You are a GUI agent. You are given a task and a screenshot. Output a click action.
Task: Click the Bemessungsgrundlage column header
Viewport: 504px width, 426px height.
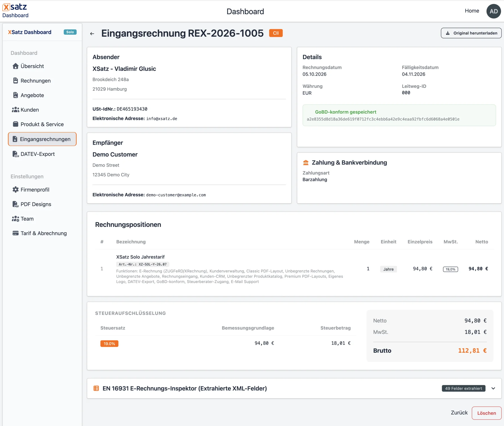pyautogui.click(x=248, y=328)
